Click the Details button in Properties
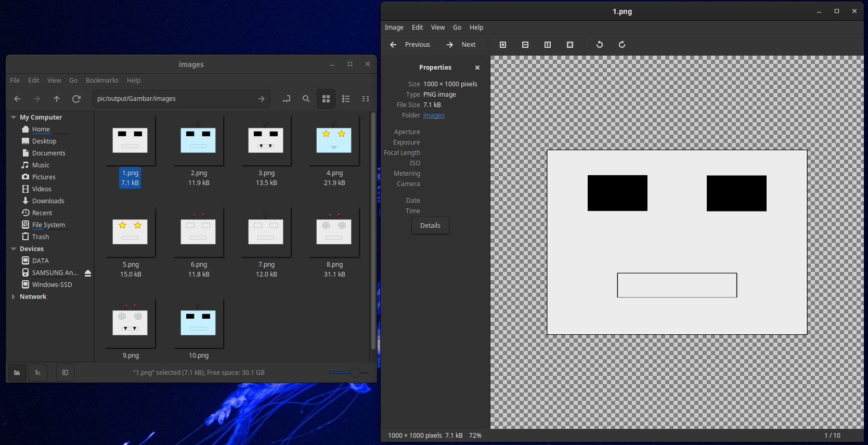Viewport: 868px width, 445px height. tap(430, 226)
